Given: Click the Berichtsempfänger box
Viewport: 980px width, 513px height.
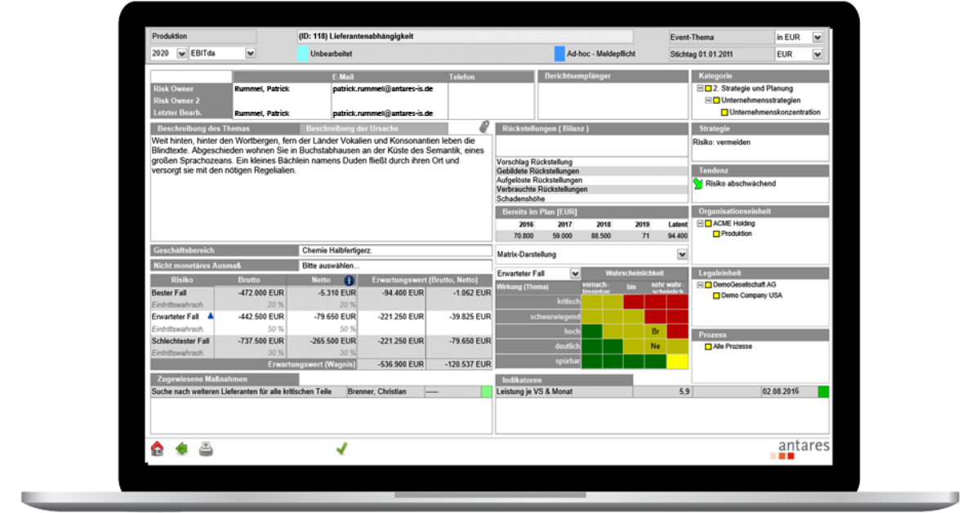Looking at the screenshot, I should tap(612, 100).
